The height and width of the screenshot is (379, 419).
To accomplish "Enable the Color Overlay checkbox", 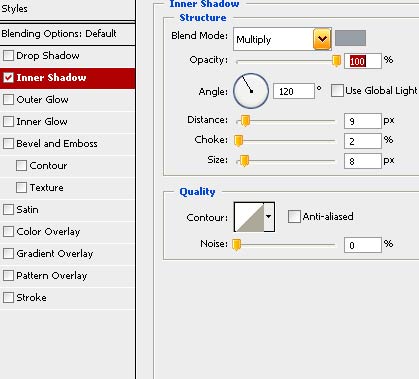I will pos(8,232).
